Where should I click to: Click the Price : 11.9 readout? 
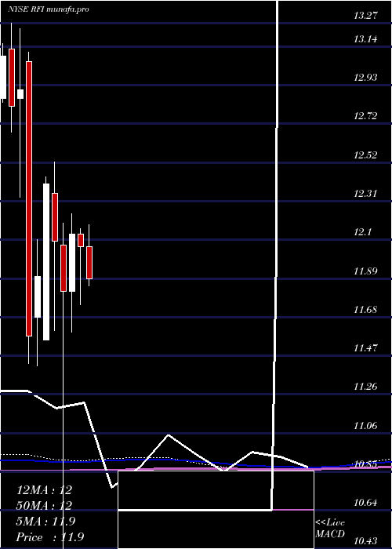pos(49,537)
